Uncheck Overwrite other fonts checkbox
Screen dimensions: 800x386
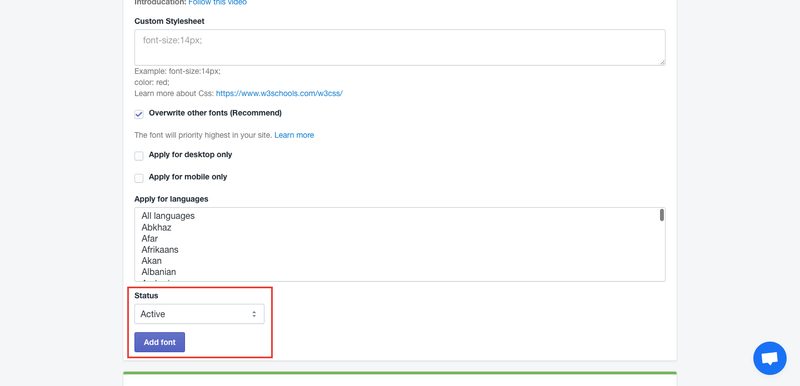click(x=139, y=114)
